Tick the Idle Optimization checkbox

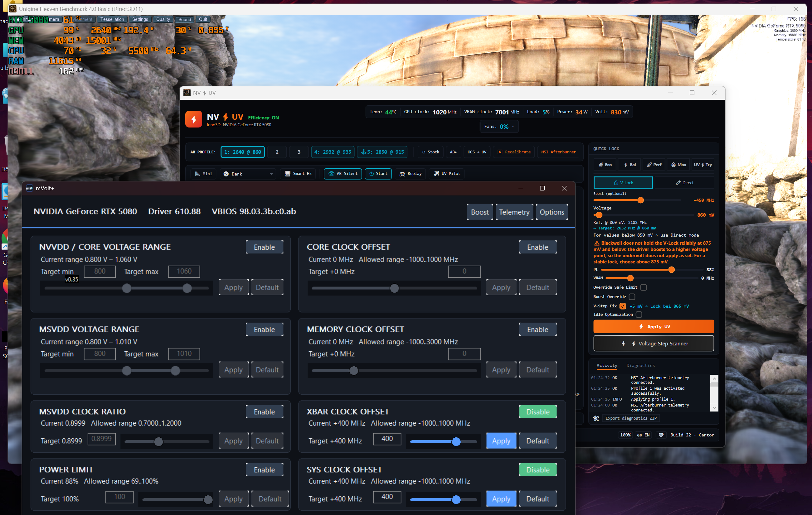point(639,315)
